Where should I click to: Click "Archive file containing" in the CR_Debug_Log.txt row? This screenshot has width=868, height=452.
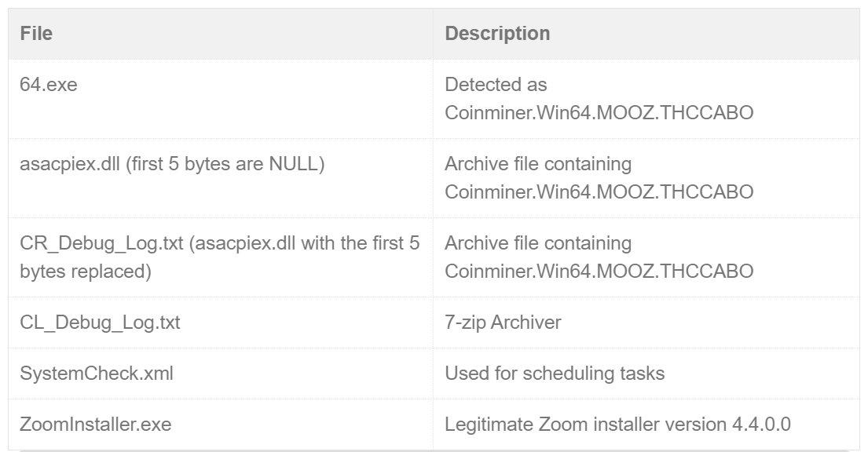[538, 243]
